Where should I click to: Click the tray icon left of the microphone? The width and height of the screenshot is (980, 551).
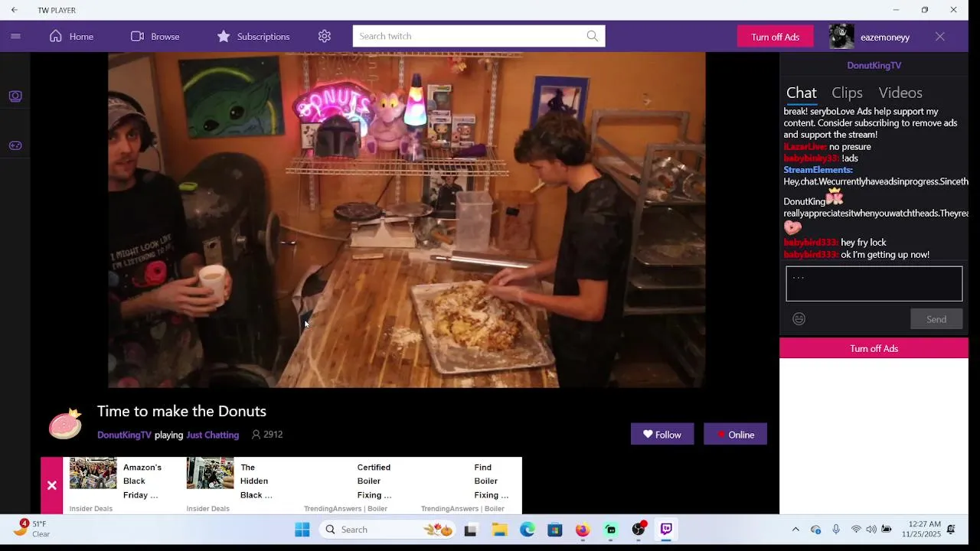click(815, 530)
